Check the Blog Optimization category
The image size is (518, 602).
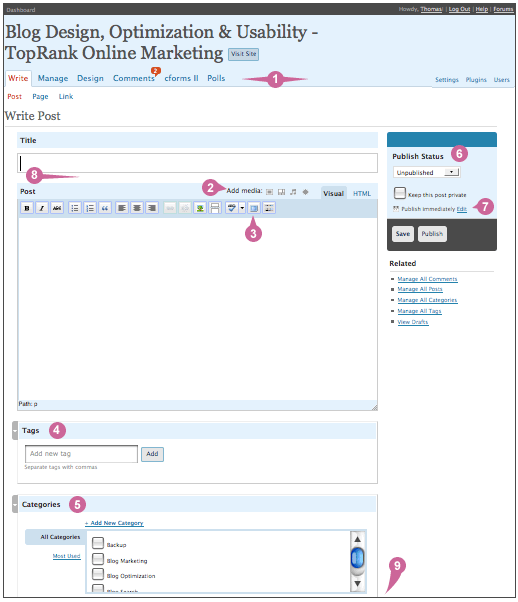click(98, 574)
